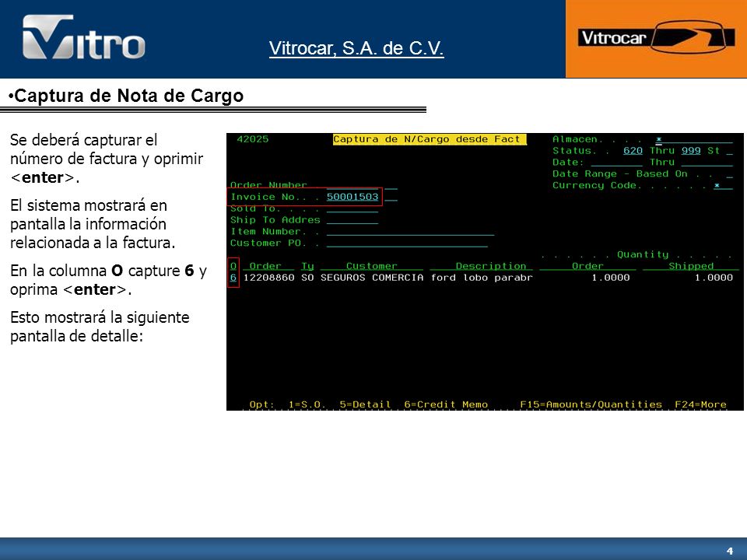Focus the Customer PO input field
The width and height of the screenshot is (747, 560).
(x=407, y=243)
